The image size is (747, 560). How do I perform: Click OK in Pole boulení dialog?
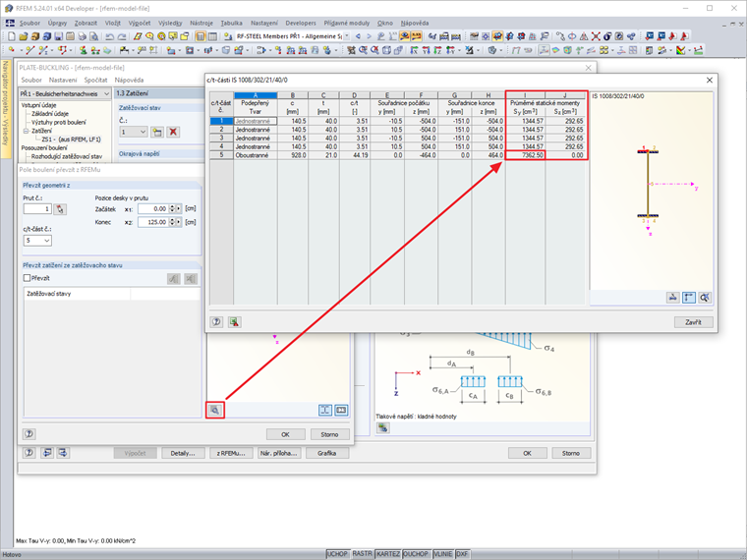285,434
